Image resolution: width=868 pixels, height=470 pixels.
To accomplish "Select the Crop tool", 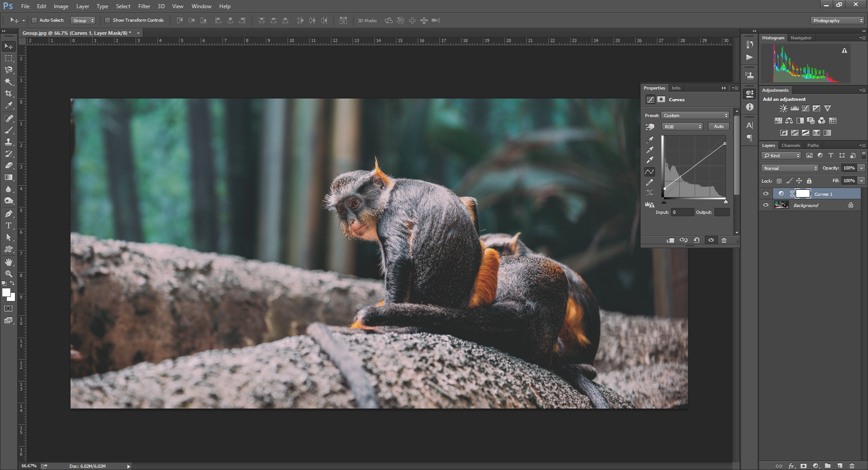I will [x=9, y=94].
